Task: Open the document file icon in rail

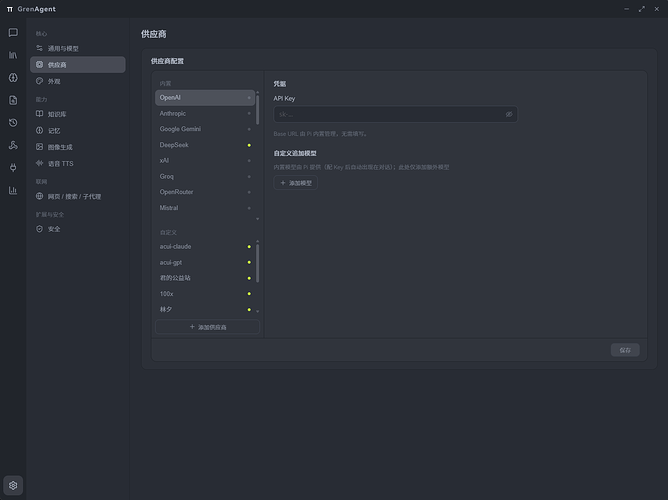Action: [13, 100]
